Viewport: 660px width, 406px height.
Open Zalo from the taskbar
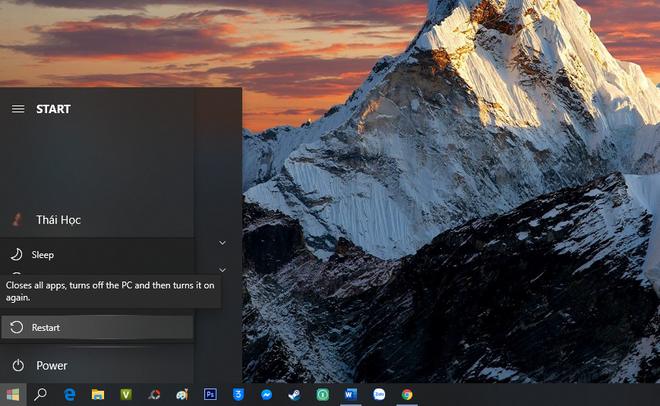(x=379, y=395)
